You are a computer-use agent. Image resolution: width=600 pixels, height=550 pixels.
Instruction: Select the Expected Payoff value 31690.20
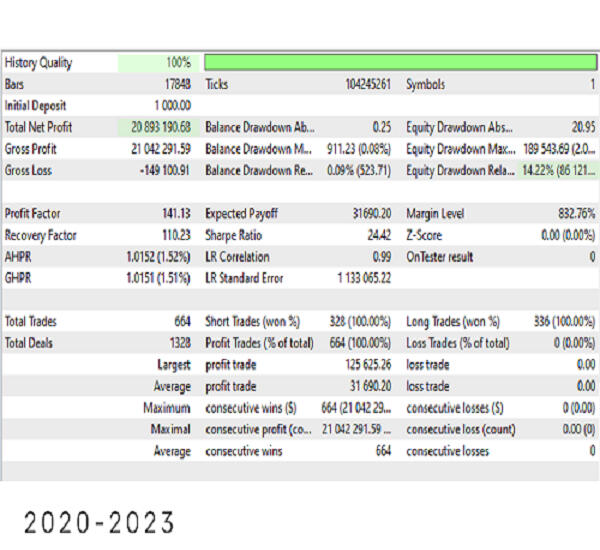(x=368, y=214)
